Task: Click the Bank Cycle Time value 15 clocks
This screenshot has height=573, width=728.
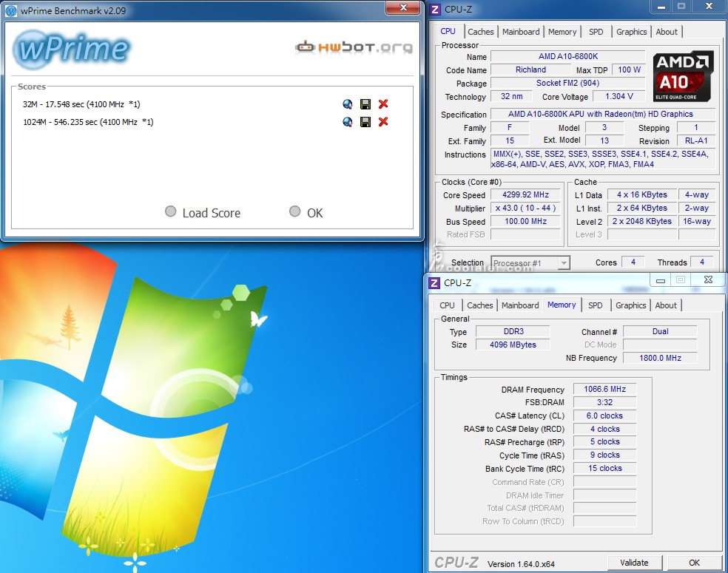Action: point(605,468)
